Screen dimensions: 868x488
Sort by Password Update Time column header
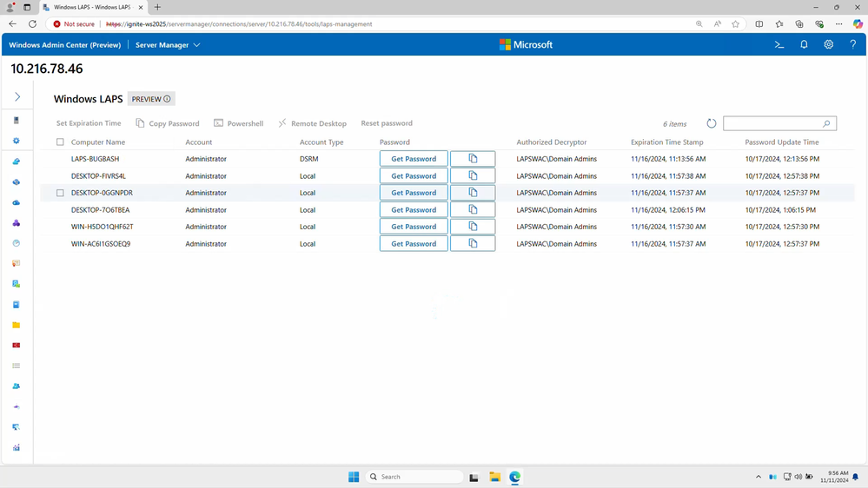(782, 142)
